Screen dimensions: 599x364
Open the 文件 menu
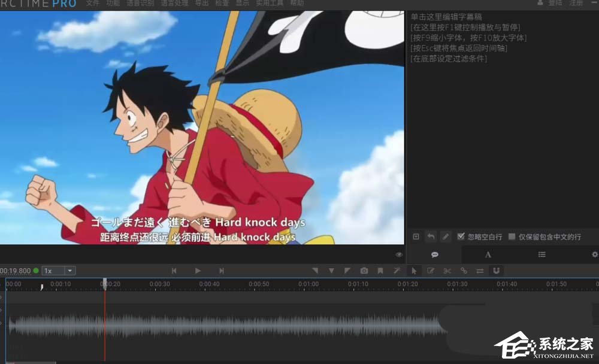click(x=92, y=3)
